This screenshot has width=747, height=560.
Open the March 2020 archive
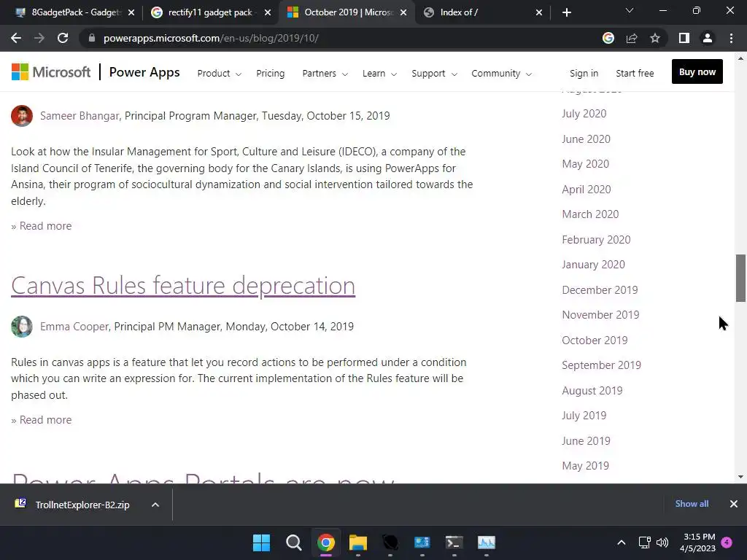590,214
